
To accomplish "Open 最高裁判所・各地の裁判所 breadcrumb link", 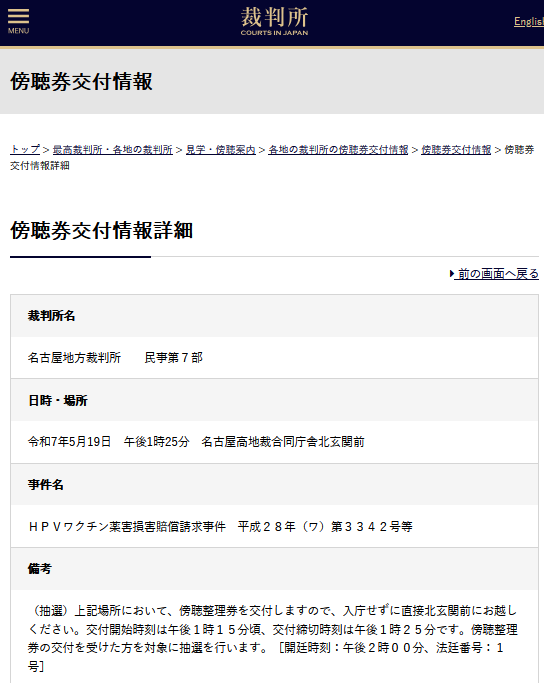I will pos(113,149).
